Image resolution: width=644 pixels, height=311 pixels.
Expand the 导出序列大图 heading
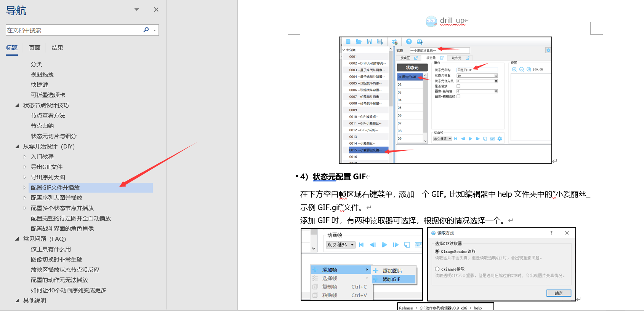click(24, 177)
